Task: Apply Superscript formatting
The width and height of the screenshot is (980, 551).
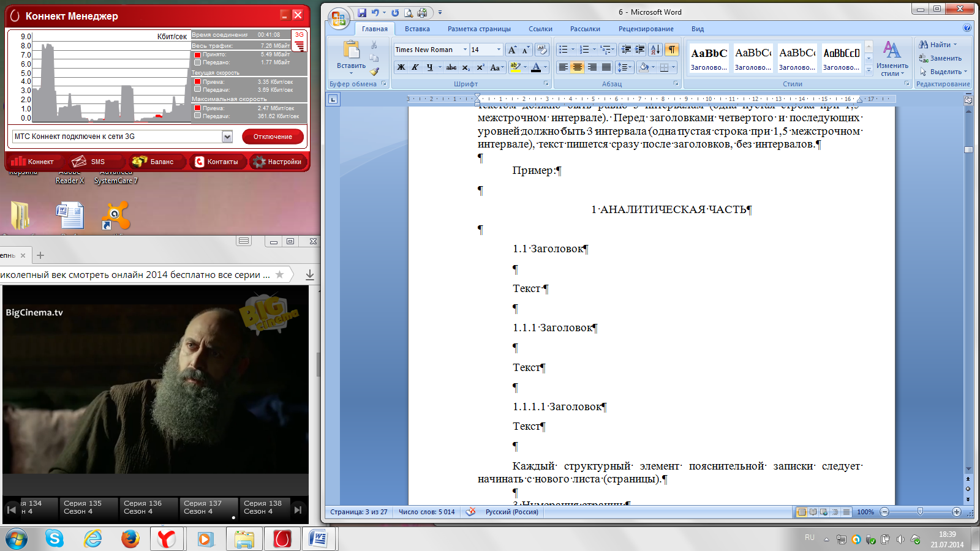Action: pyautogui.click(x=481, y=67)
